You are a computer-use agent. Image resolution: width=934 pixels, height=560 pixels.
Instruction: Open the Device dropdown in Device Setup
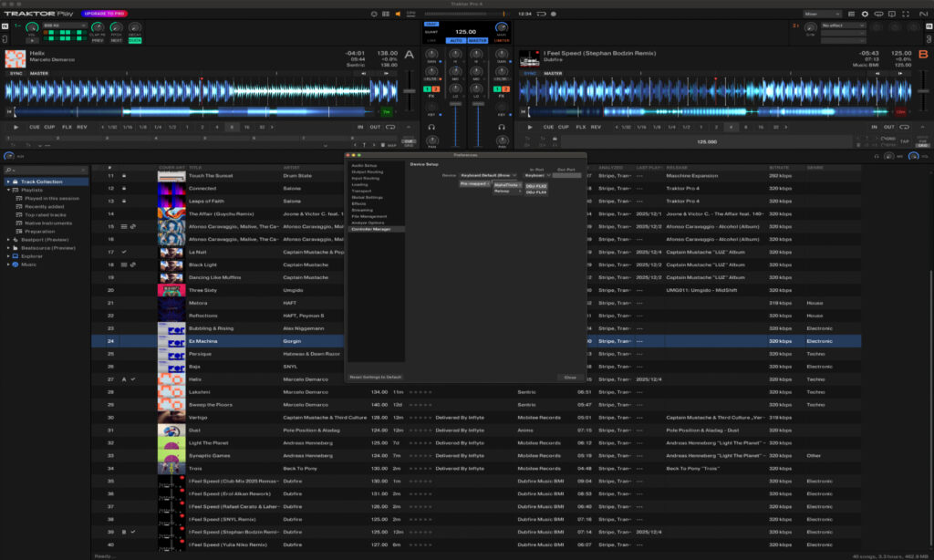pos(487,174)
